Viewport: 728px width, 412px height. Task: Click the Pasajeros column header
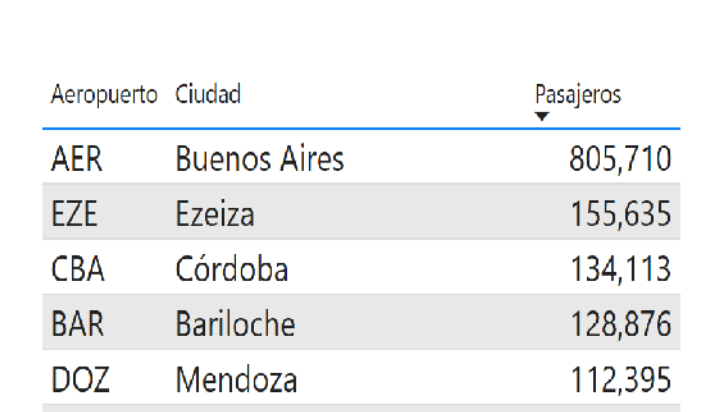(578, 95)
